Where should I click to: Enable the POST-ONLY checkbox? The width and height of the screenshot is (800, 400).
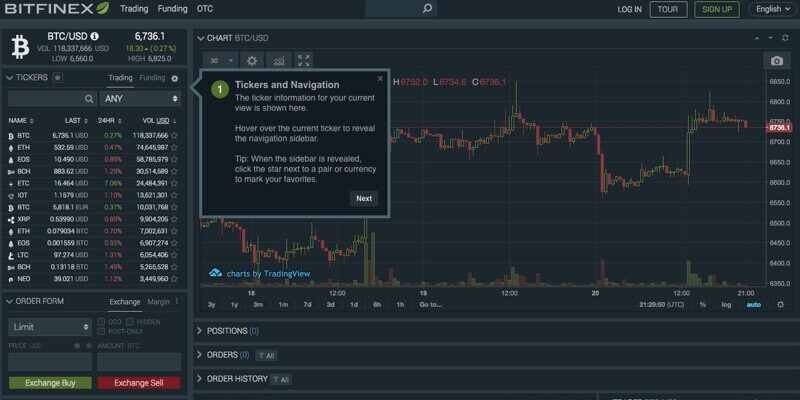click(x=101, y=332)
